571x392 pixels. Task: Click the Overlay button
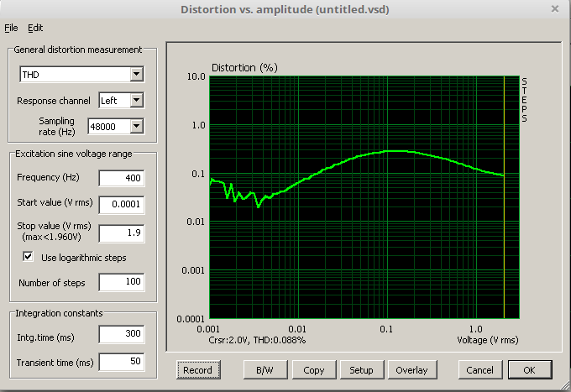point(411,370)
